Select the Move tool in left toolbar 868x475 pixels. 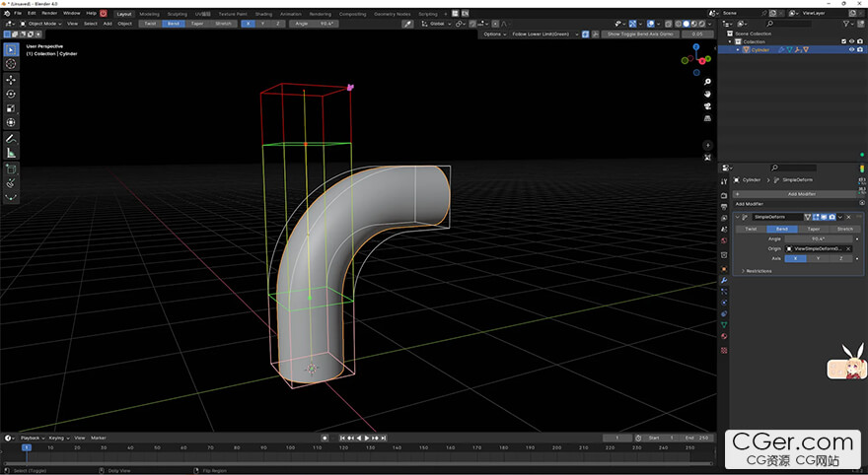pyautogui.click(x=11, y=79)
